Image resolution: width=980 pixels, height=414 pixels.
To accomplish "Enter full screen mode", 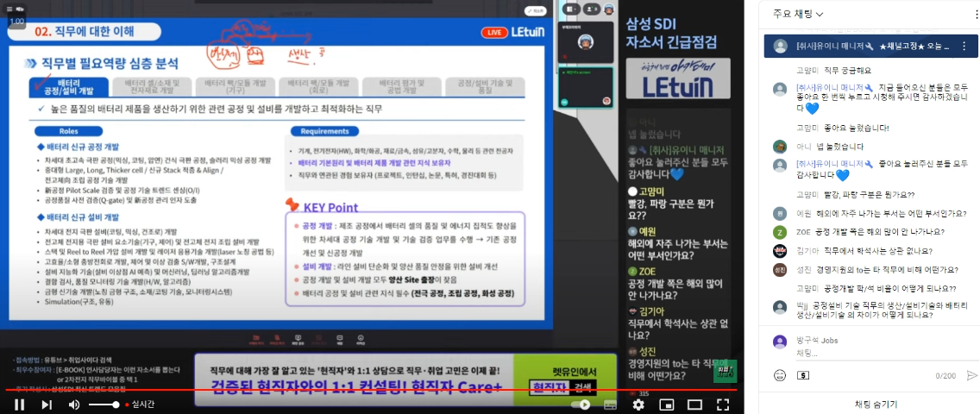I will 724,405.
